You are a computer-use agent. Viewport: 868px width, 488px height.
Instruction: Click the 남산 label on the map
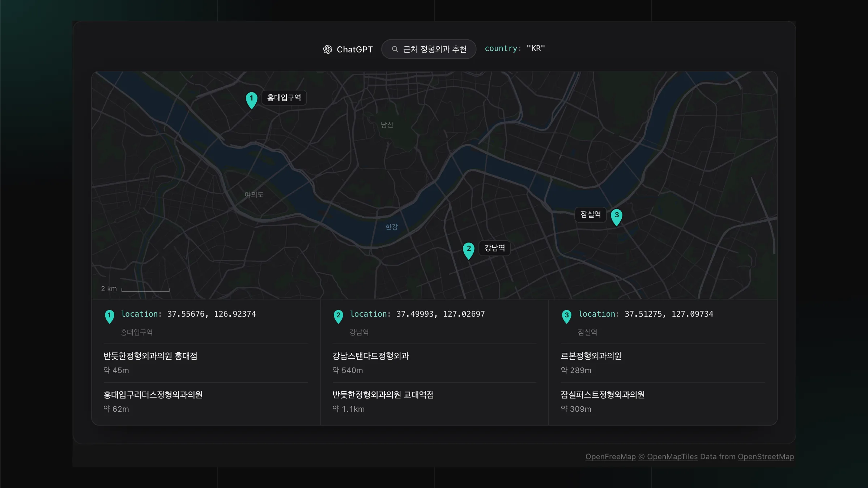coord(387,125)
